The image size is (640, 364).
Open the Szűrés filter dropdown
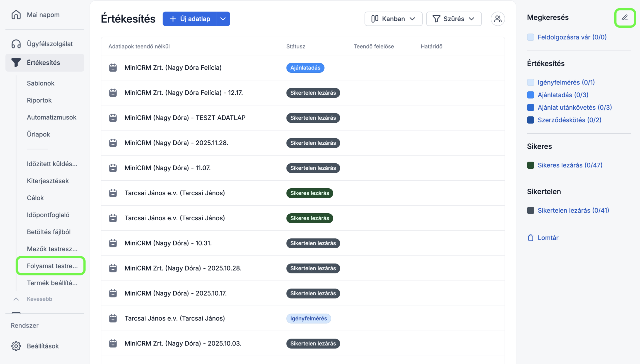[453, 19]
